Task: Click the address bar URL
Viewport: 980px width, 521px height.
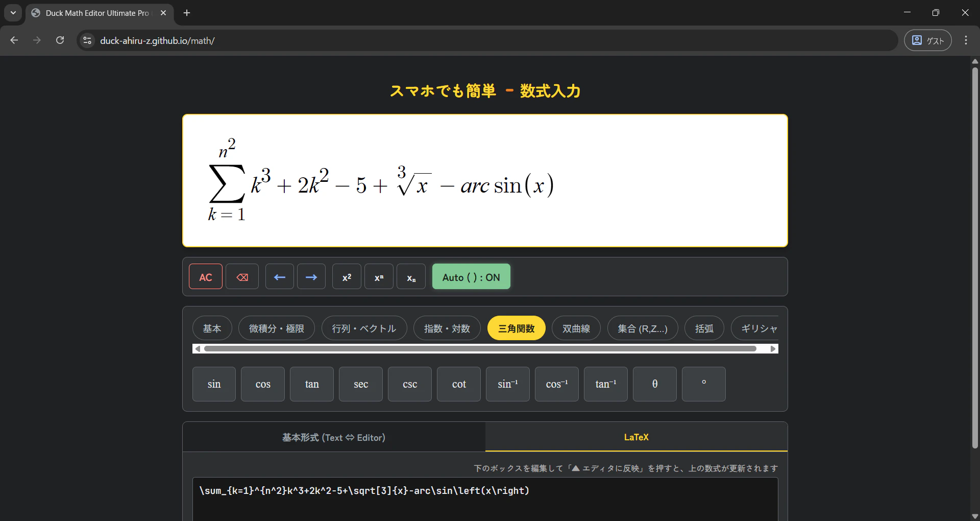Action: 157,41
